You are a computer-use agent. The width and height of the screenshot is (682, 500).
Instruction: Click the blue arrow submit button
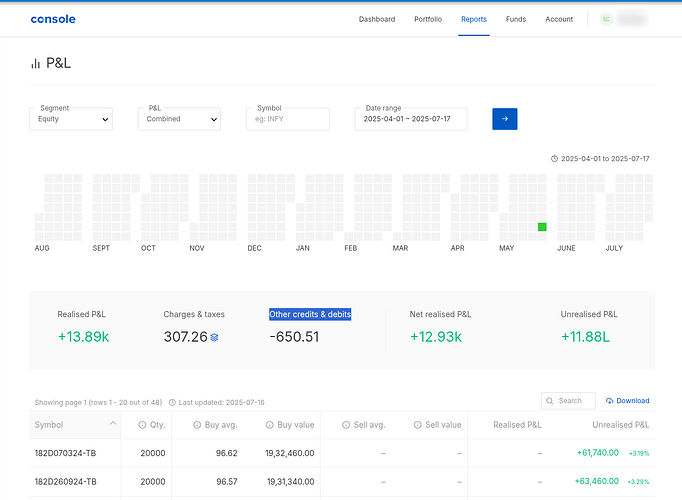point(505,119)
